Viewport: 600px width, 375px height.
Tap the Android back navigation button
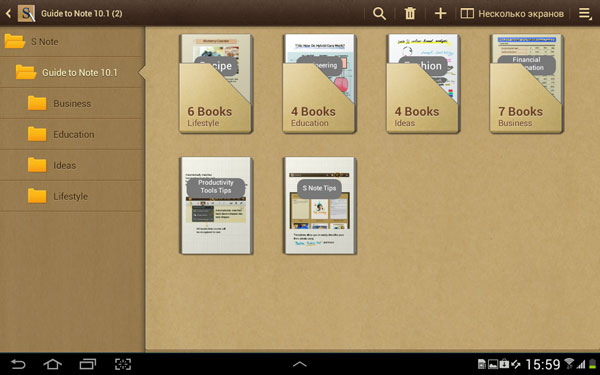click(18, 364)
